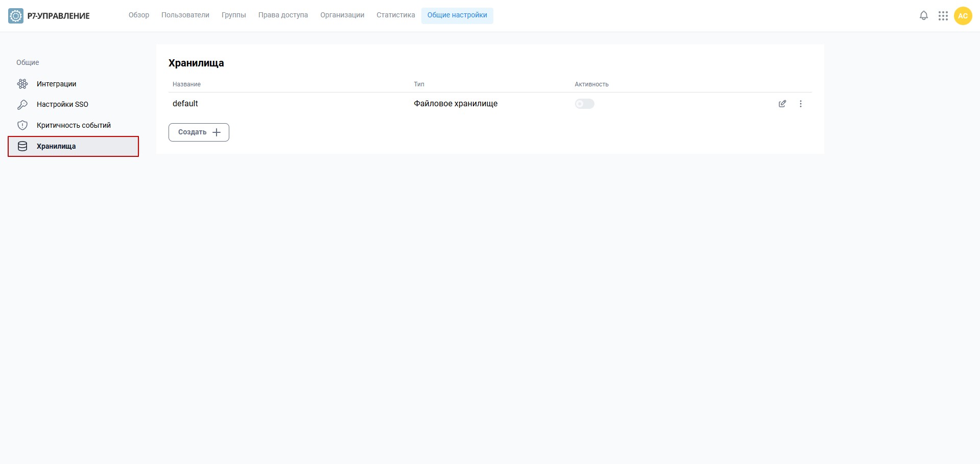Viewport: 980px width, 464px height.
Task: Open the Права доступа tab
Action: 283,15
